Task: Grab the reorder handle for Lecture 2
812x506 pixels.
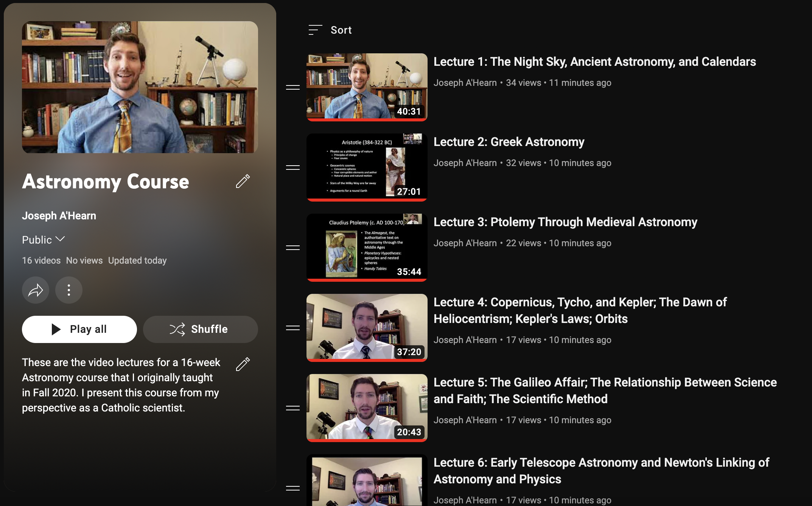Action: [293, 168]
